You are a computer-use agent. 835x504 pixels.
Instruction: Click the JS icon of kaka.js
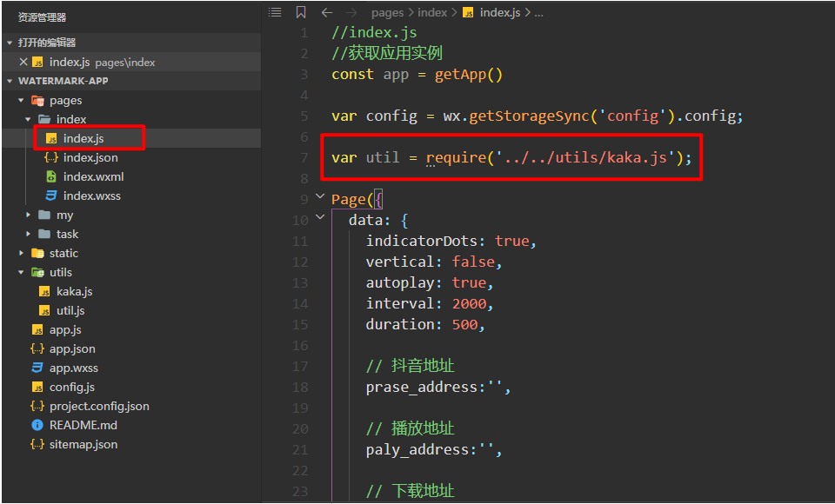pyautogui.click(x=44, y=292)
